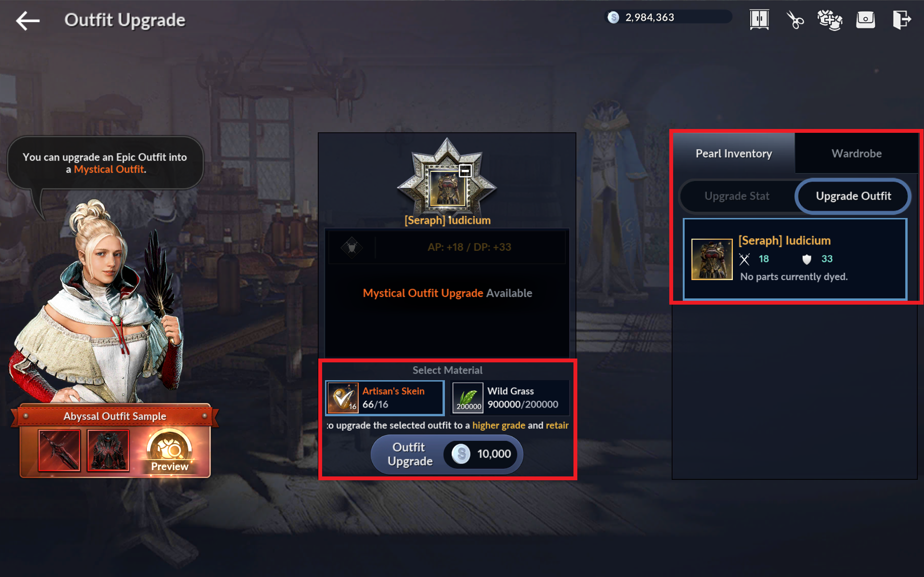Open the wardrobe icon in top bar

point(759,20)
